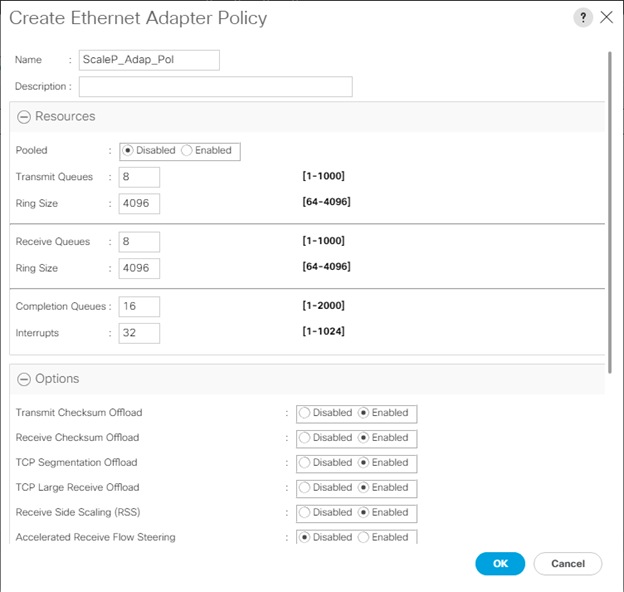
Task: Click the OK button
Action: [500, 563]
